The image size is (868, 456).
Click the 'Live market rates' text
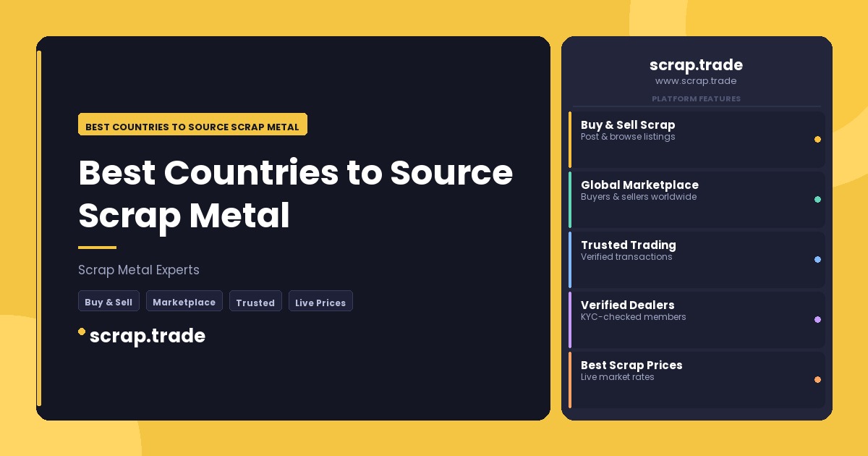click(x=618, y=377)
